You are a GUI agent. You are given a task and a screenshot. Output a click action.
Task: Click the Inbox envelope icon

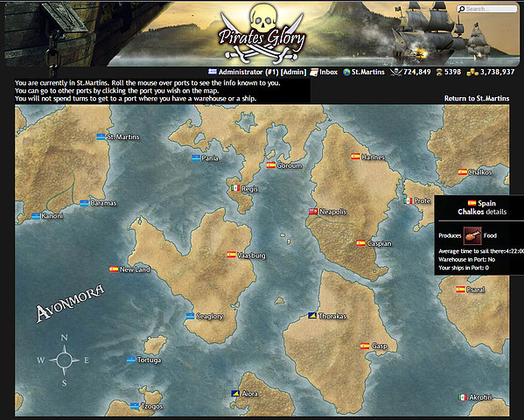314,72
